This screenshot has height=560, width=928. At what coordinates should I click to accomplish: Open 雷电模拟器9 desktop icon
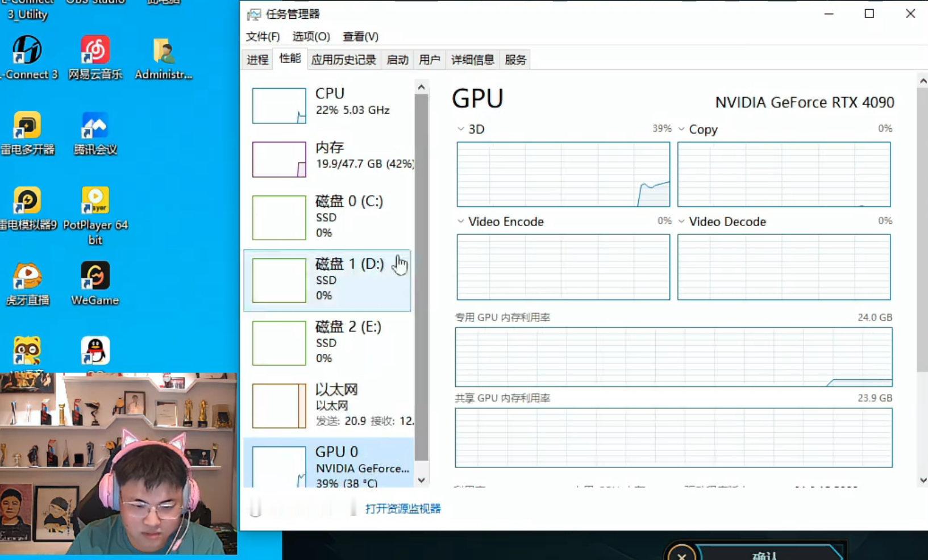coord(27,208)
